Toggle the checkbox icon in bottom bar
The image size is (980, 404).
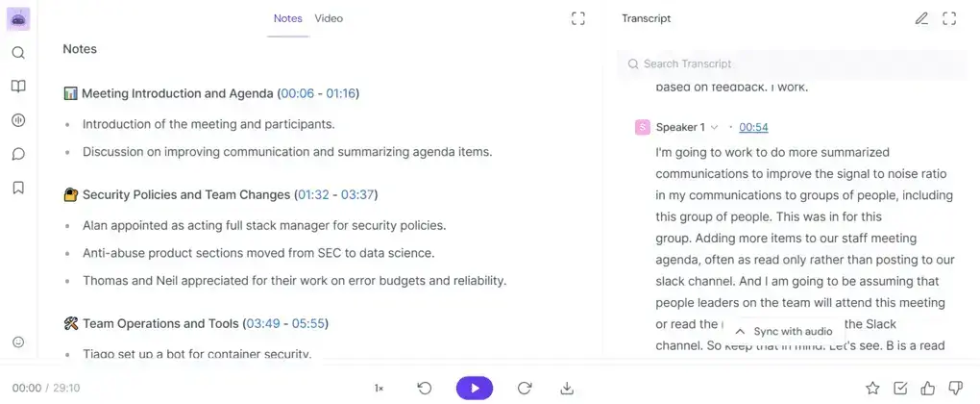tap(900, 388)
